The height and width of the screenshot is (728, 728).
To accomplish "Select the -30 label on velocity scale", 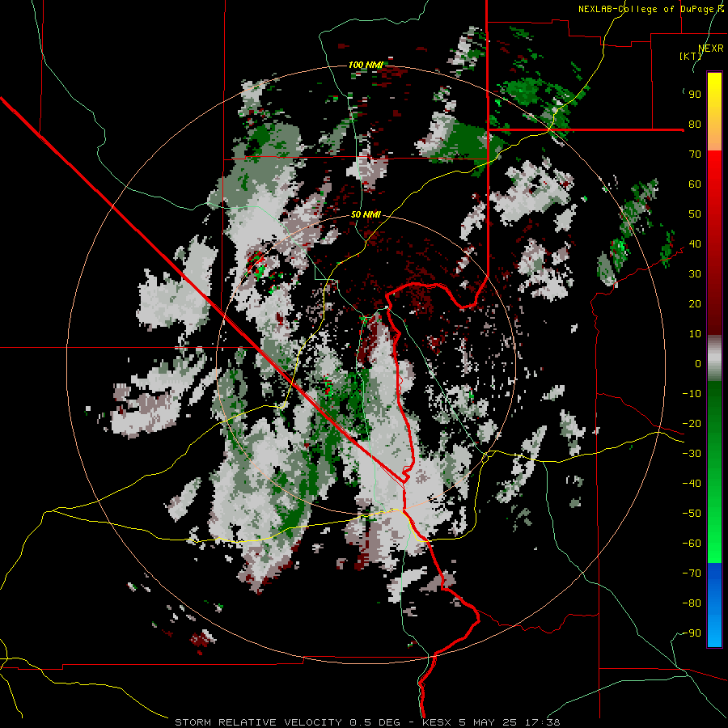I will pos(692,454).
